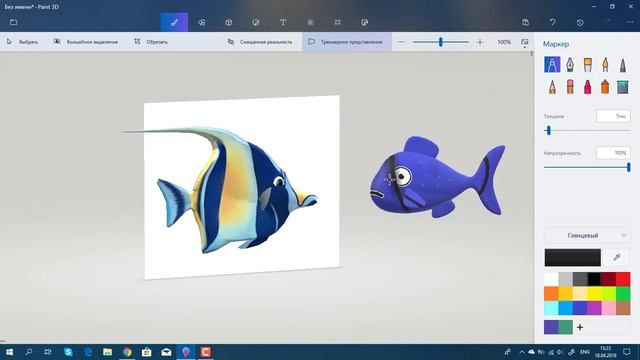Image resolution: width=640 pixels, height=360 pixels.
Task: Select the Pencil brush
Action: [x=552, y=87]
